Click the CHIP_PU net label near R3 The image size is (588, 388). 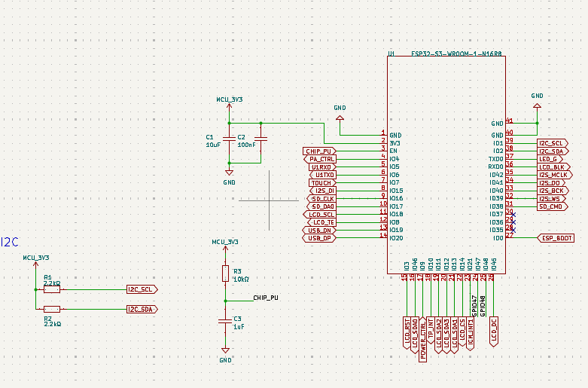(x=266, y=298)
